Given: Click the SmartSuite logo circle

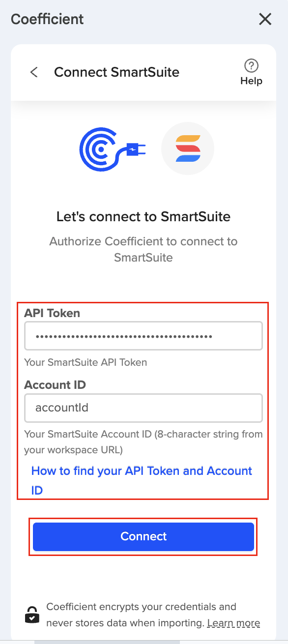Looking at the screenshot, I should tap(188, 148).
